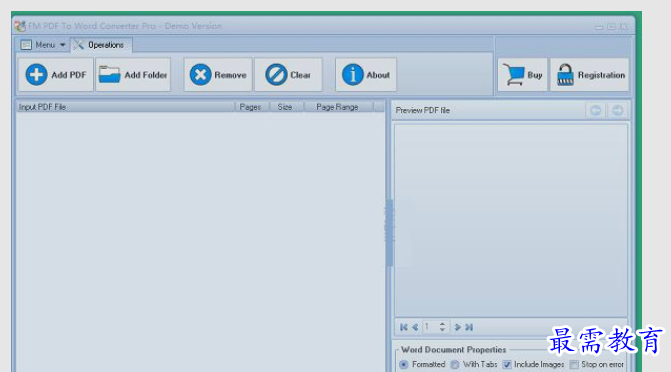Click the Page Range column header
Viewport: 671px width, 372px height.
(x=338, y=107)
